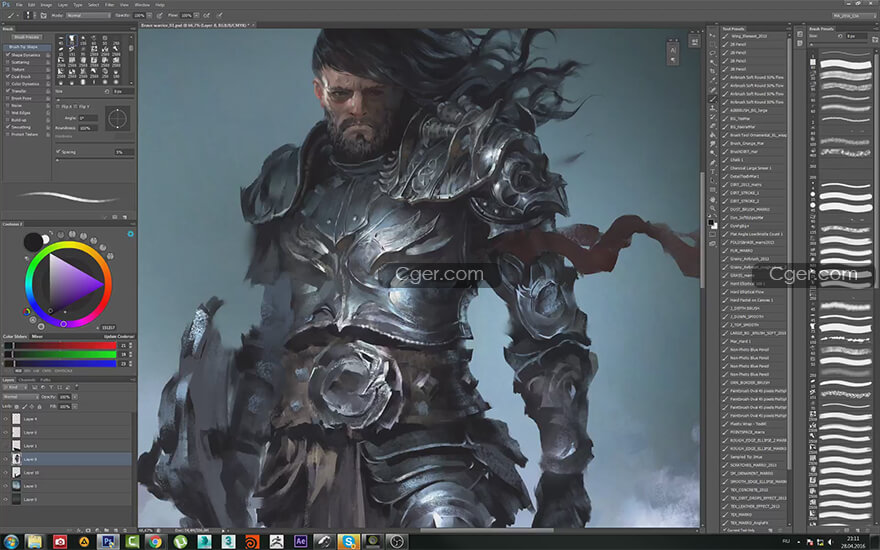The image size is (880, 550).
Task: Switch to the Paths tab
Action: [x=45, y=380]
